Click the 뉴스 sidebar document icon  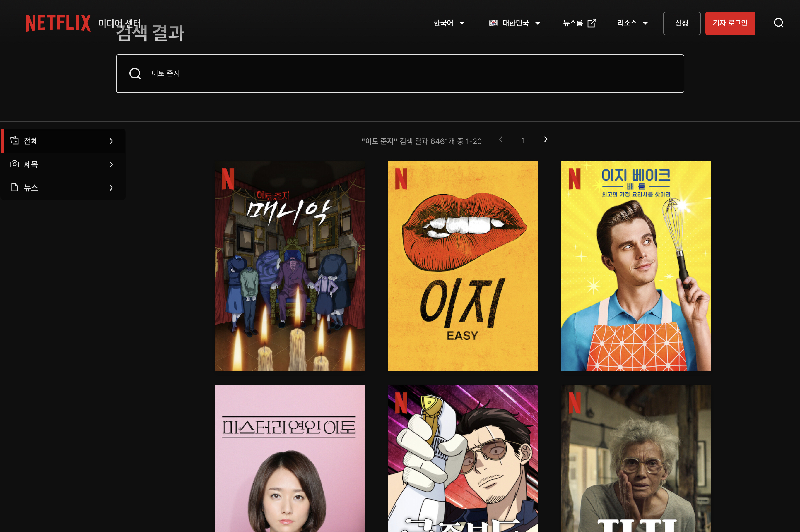pos(15,187)
